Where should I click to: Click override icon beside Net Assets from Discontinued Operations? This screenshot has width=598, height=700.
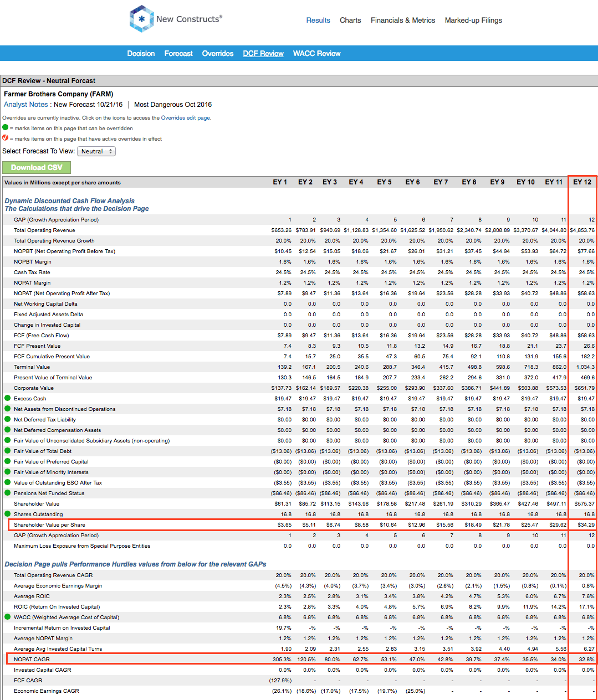pos(8,409)
